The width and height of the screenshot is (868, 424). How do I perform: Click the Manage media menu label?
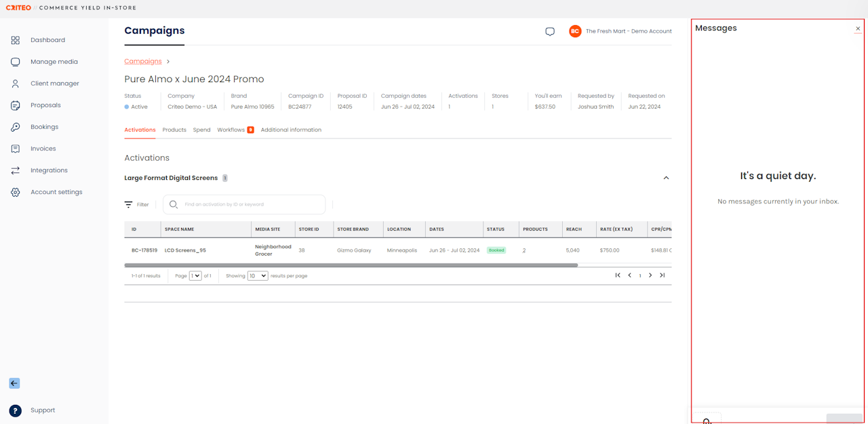tap(54, 62)
